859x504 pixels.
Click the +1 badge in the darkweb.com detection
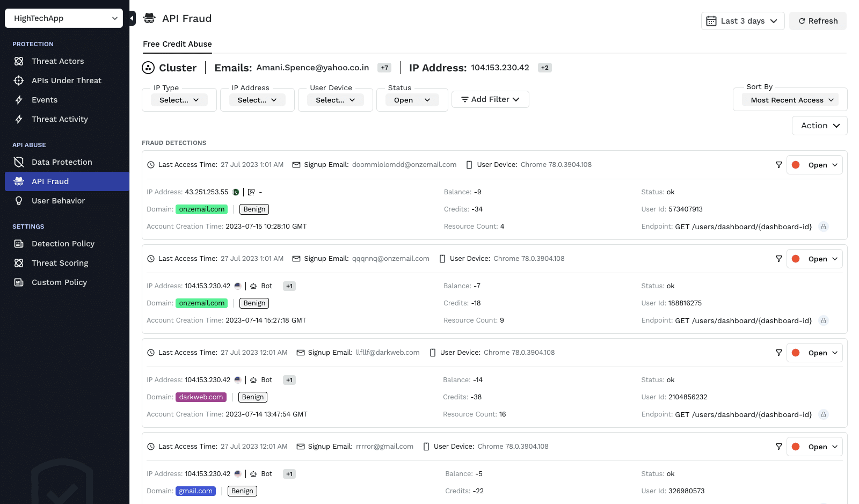coord(289,380)
